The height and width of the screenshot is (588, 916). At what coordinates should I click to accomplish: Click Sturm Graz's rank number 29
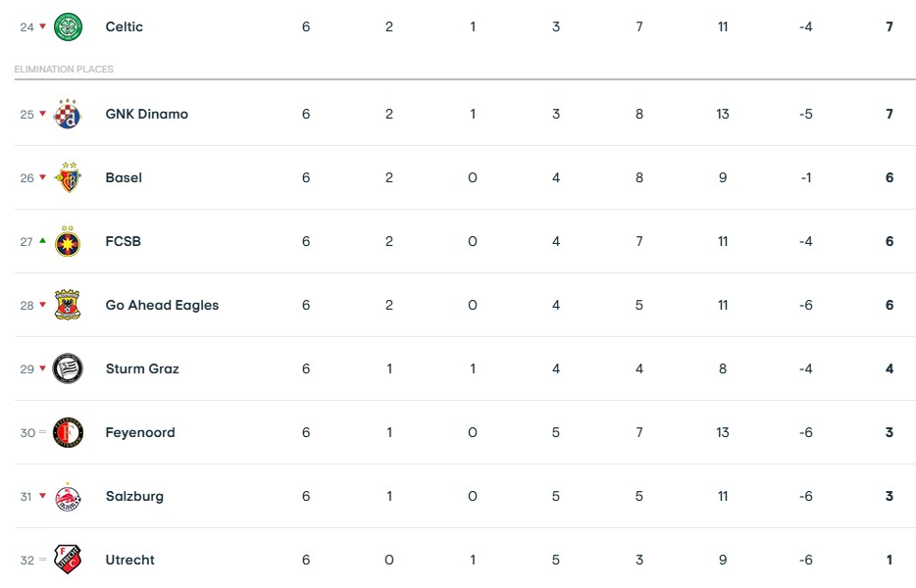(26, 368)
